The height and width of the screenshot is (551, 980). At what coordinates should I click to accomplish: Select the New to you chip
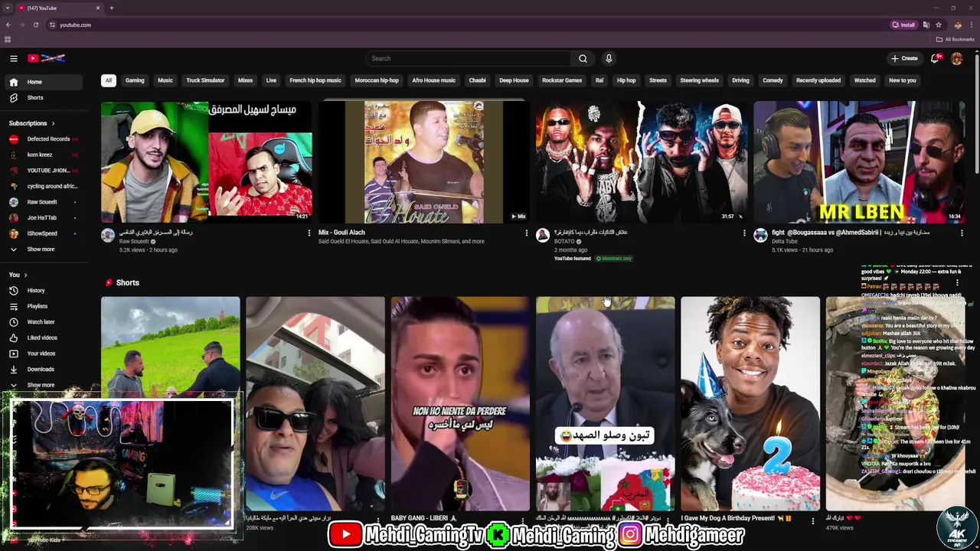point(902,80)
